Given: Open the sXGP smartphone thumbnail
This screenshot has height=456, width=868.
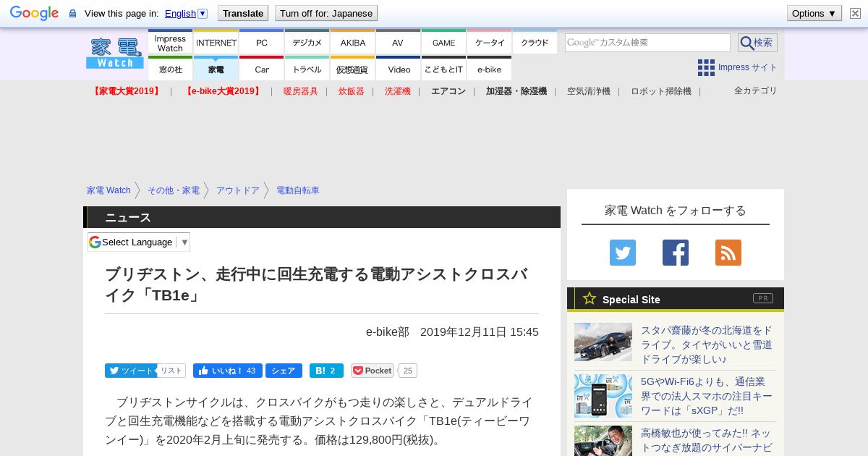Looking at the screenshot, I should pos(603,396).
